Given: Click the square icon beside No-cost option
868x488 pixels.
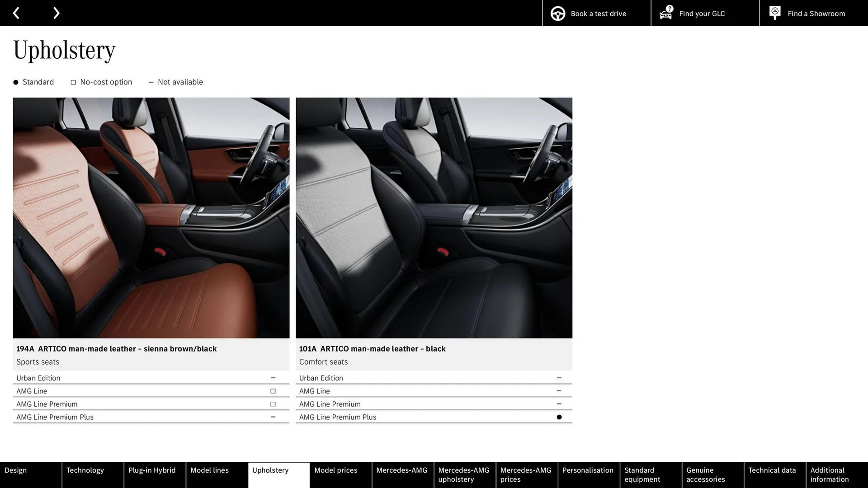Looking at the screenshot, I should (x=73, y=82).
